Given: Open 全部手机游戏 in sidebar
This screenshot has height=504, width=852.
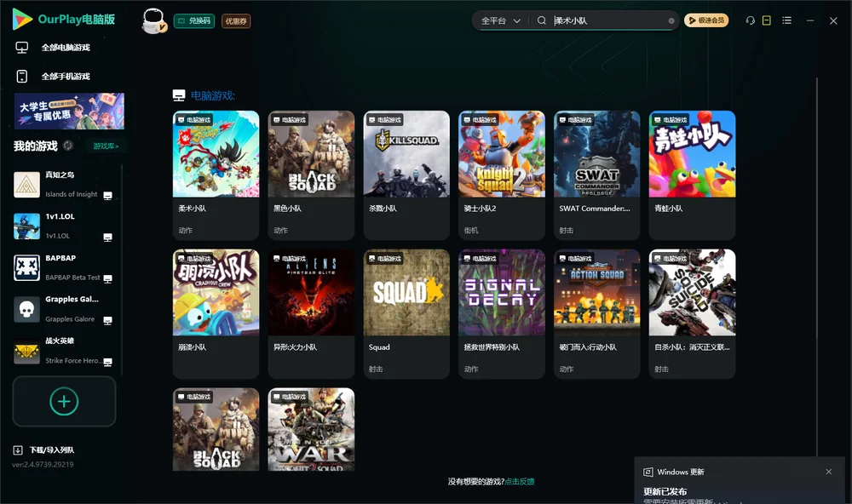Looking at the screenshot, I should (66, 76).
